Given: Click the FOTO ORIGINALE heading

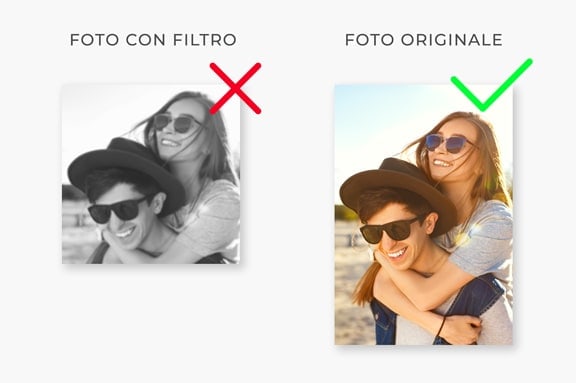Looking at the screenshot, I should 424,40.
